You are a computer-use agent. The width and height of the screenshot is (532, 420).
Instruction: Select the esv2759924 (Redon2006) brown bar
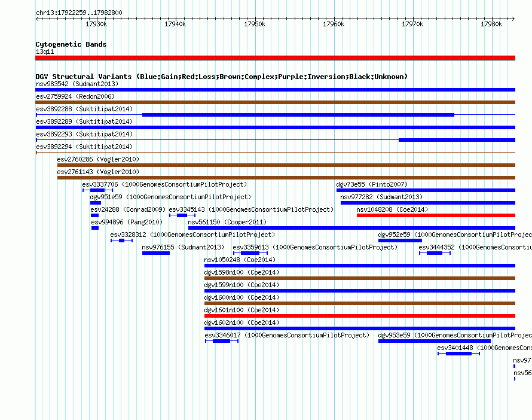point(275,102)
